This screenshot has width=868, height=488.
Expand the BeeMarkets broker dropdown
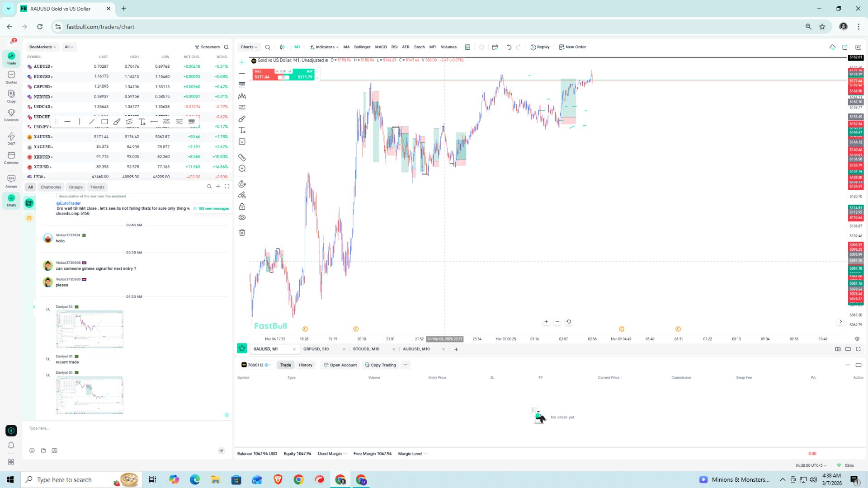[x=42, y=47]
